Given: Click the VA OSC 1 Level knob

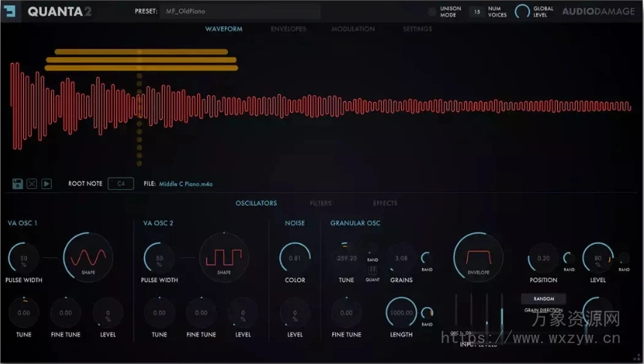Looking at the screenshot, I should point(108,313).
